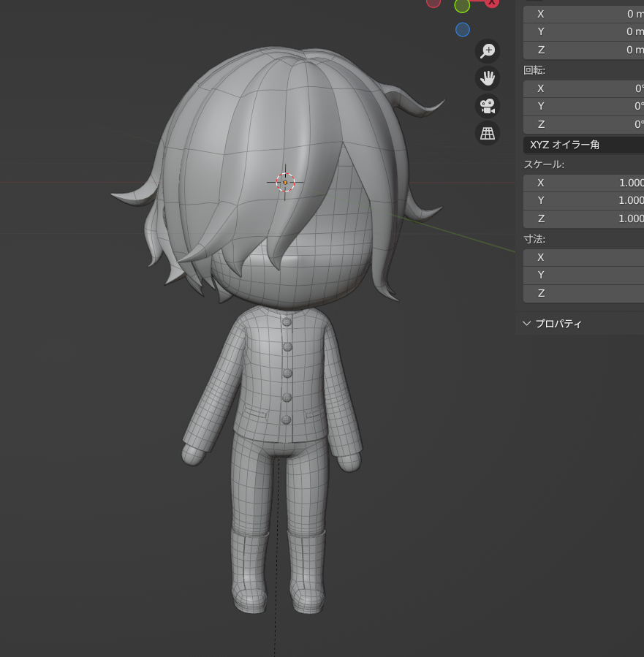Image resolution: width=644 pixels, height=657 pixels.
Task: Click the location Z field showing 0 m
Action: [583, 50]
